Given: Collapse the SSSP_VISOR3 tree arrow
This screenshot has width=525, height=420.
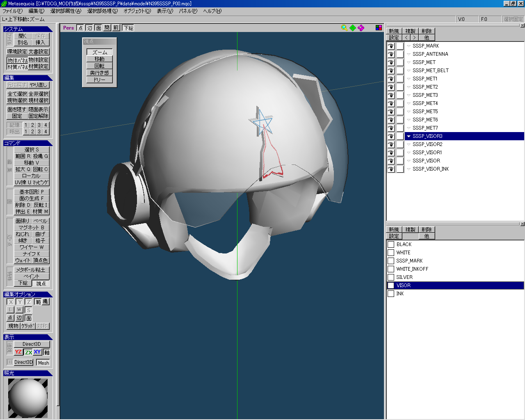Looking at the screenshot, I should coord(409,136).
